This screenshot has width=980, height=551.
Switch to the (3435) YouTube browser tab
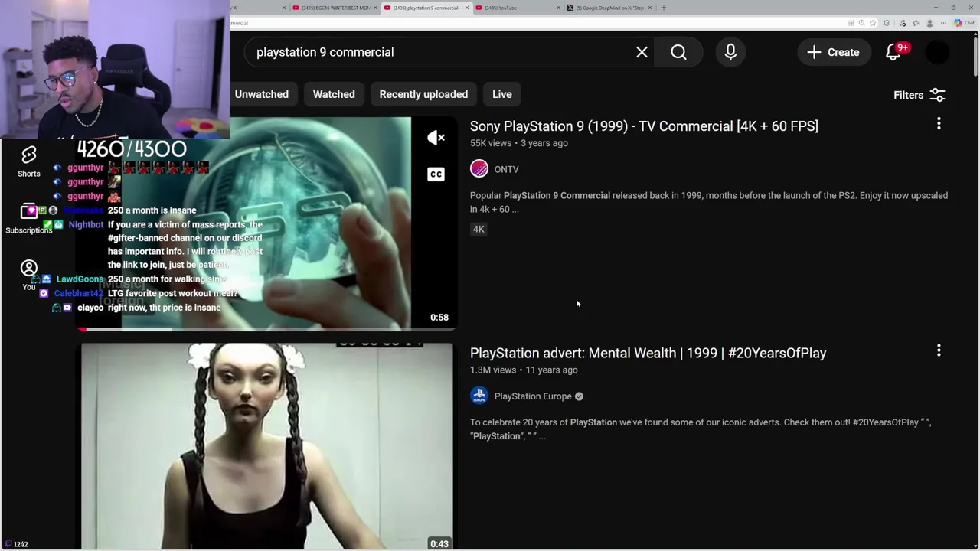tap(516, 8)
